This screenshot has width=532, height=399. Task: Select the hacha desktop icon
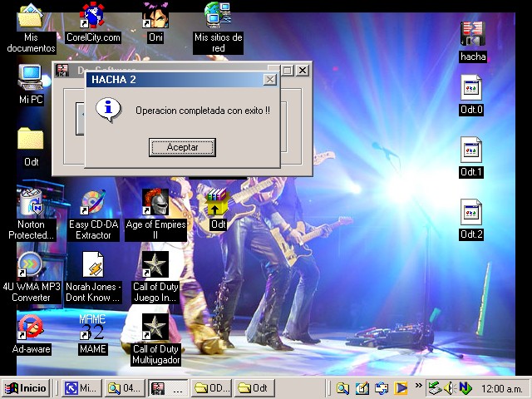point(472,34)
